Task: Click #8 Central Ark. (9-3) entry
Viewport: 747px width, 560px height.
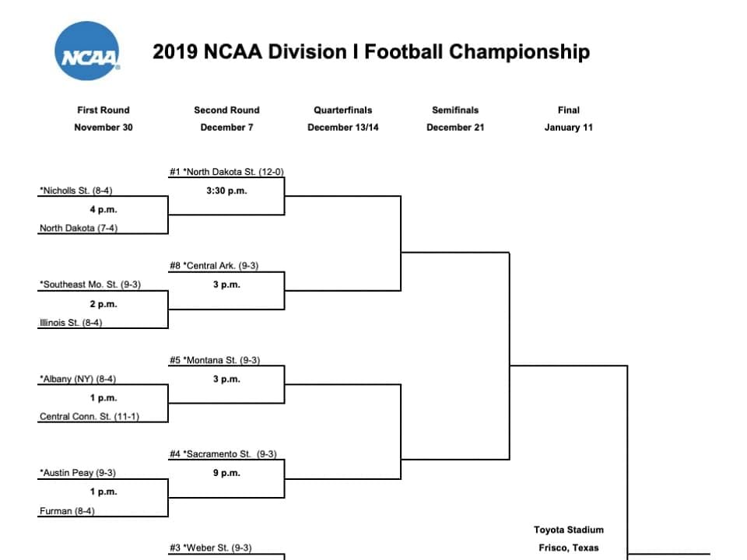Action: coord(215,266)
